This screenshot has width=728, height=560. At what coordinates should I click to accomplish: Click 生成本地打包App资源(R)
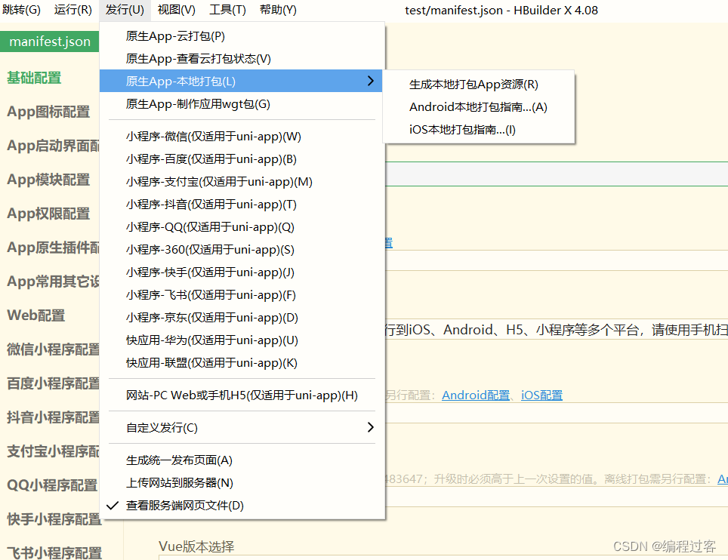click(479, 85)
